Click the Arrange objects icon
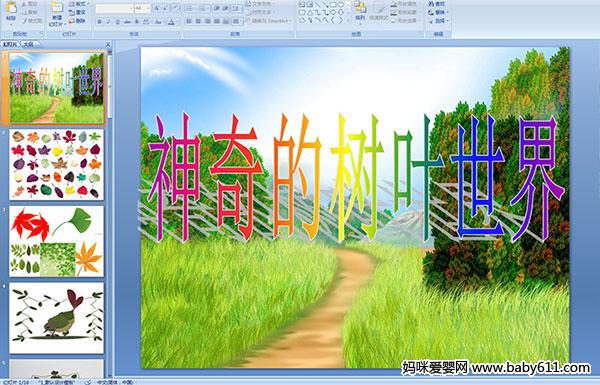The image size is (600, 385). coord(360,10)
